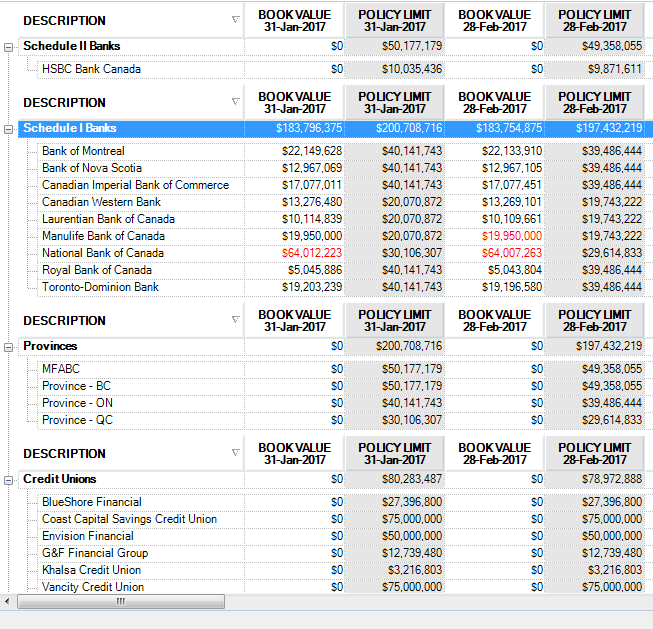This screenshot has width=653, height=629.
Task: Click the Vancity Credit Union row
Action: pos(93,587)
